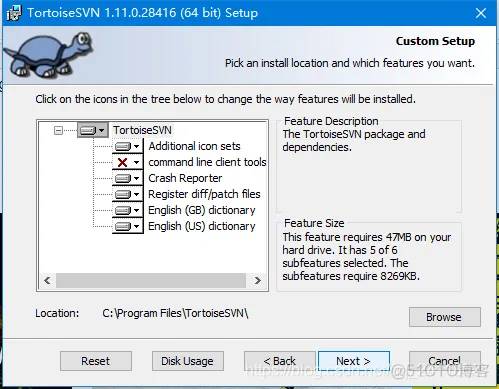499x389 pixels.
Task: Click the horizontal scrollbar thumb in feature tree
Action: point(151,280)
